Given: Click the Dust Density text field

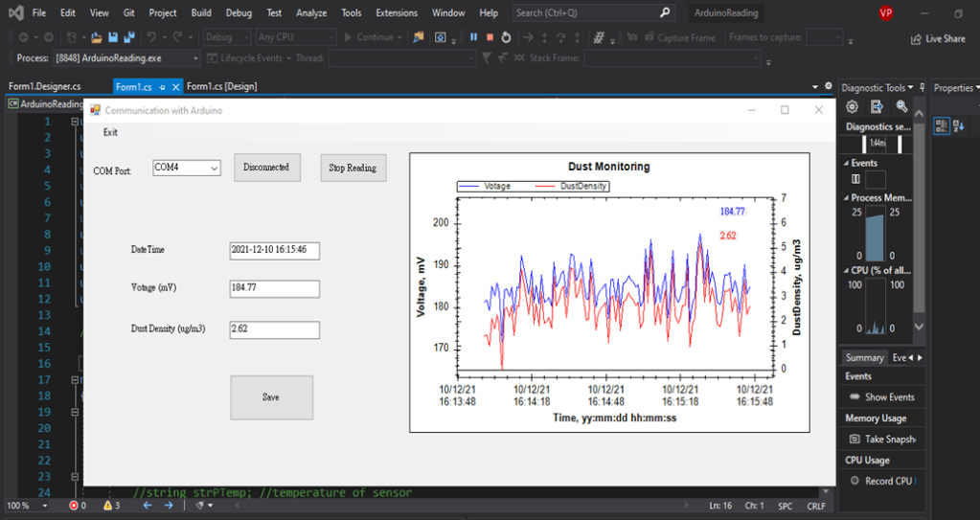Looking at the screenshot, I should click(x=274, y=328).
